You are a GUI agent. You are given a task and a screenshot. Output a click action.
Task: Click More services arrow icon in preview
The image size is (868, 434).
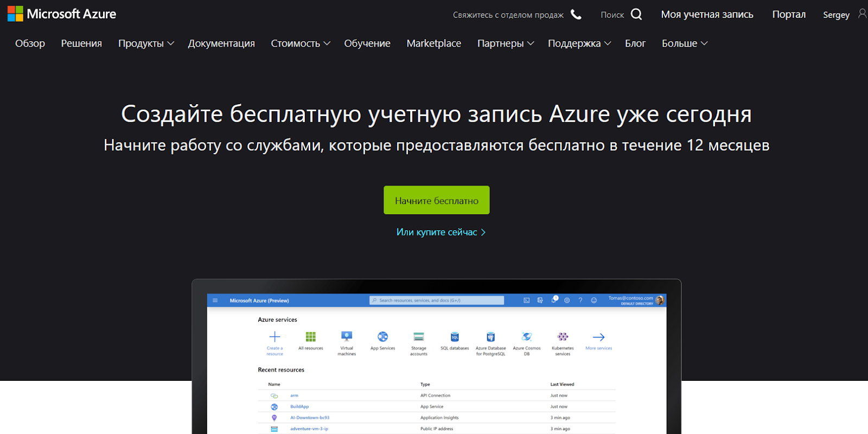pos(598,337)
